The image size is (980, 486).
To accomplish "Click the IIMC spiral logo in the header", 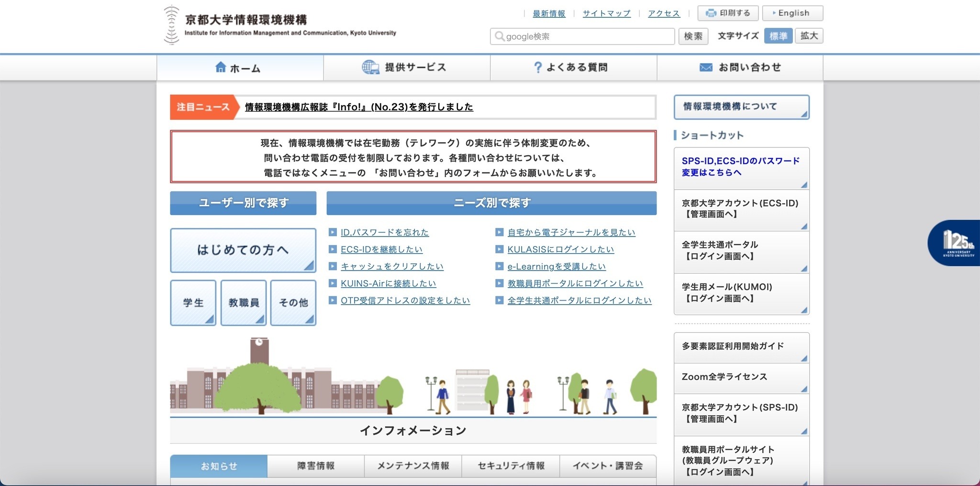I will [x=170, y=25].
